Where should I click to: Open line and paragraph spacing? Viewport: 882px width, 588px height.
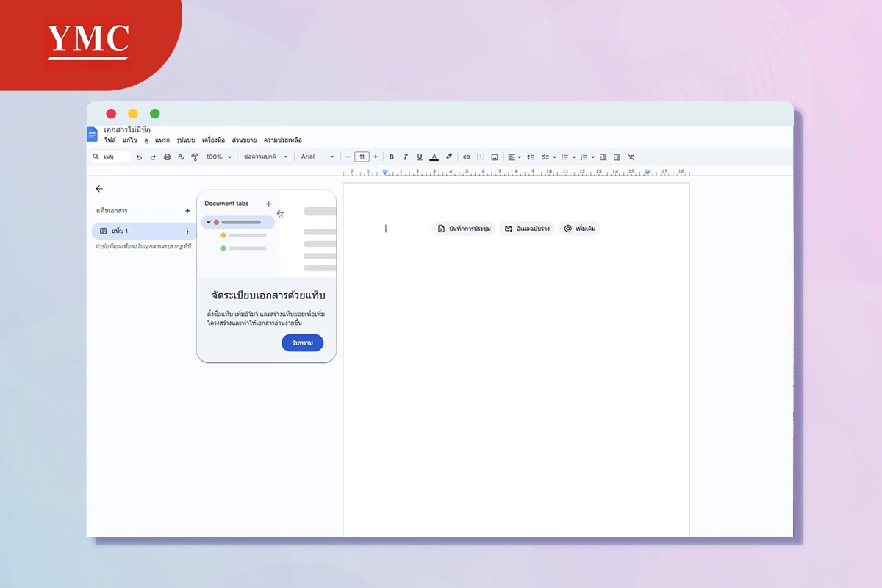click(531, 157)
